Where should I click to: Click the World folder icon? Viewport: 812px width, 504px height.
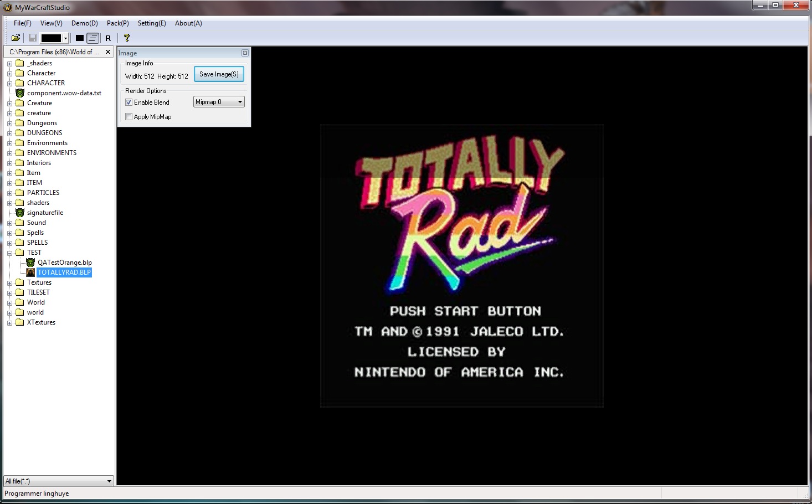[x=20, y=302]
